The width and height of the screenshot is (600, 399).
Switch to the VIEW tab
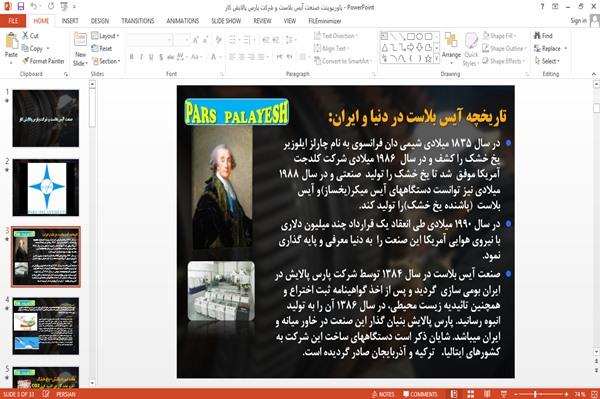pos(290,21)
